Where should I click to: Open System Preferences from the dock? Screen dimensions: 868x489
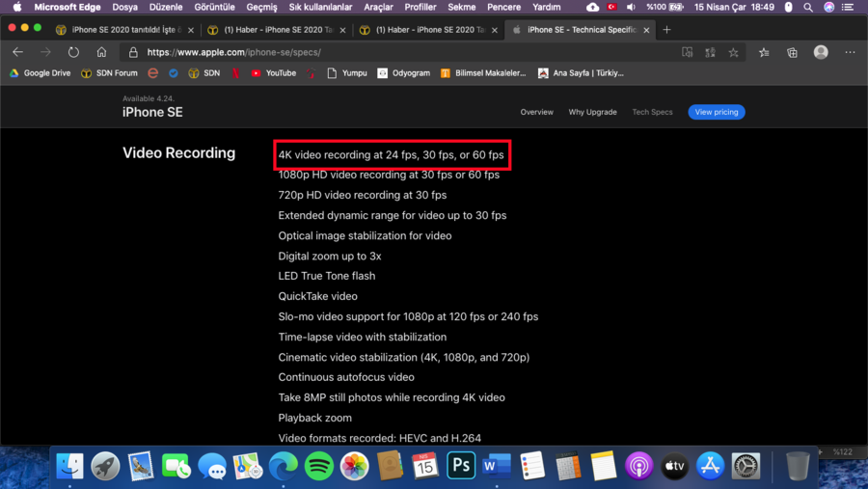tap(746, 466)
